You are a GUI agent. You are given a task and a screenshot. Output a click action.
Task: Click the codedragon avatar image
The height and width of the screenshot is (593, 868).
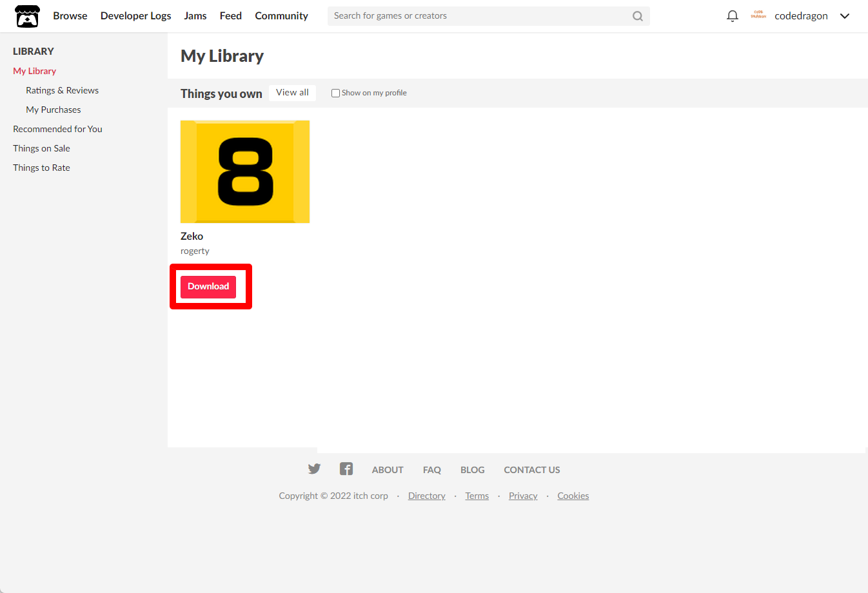(x=758, y=16)
